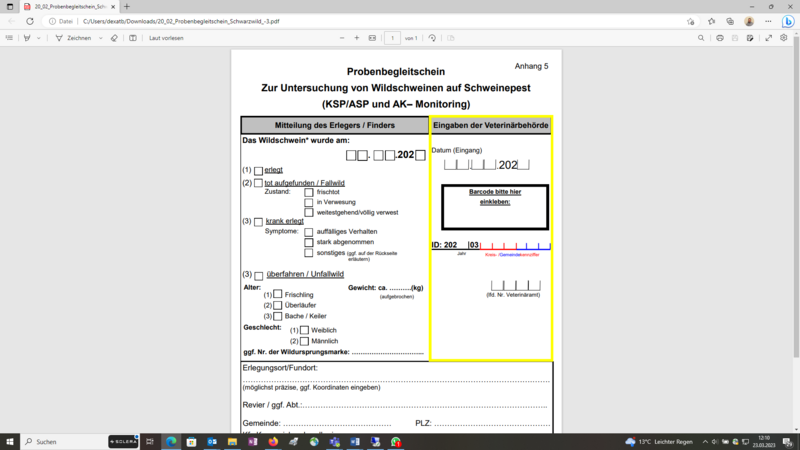
Task: Tick the 'in Verwesung' checkbox
Action: coord(309,203)
